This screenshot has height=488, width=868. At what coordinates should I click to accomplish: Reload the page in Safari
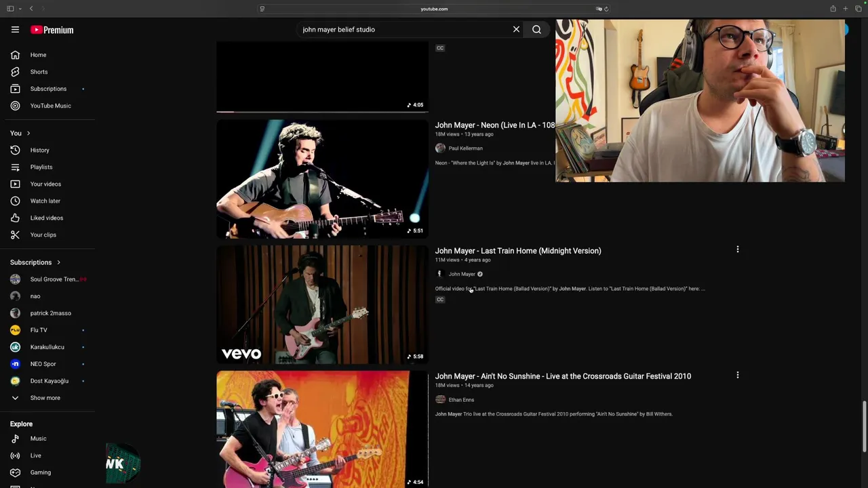click(x=606, y=9)
